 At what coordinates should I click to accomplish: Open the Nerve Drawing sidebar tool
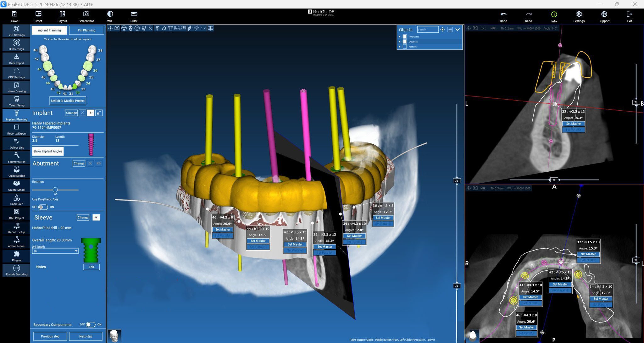[16, 87]
